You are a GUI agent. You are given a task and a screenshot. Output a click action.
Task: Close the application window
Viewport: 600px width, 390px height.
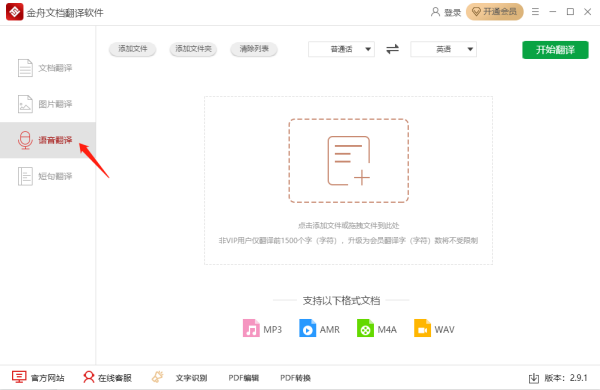pyautogui.click(x=588, y=12)
